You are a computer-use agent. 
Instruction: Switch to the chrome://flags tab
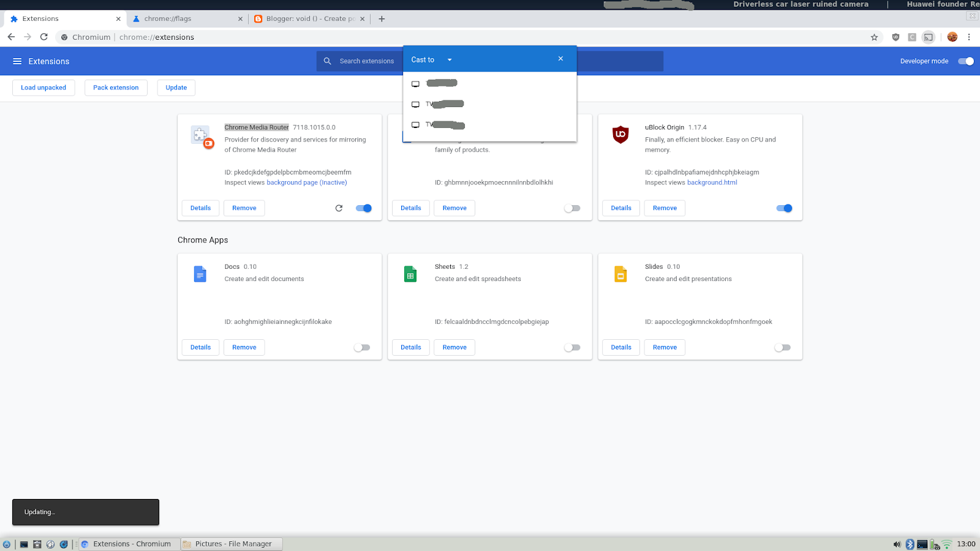click(187, 19)
